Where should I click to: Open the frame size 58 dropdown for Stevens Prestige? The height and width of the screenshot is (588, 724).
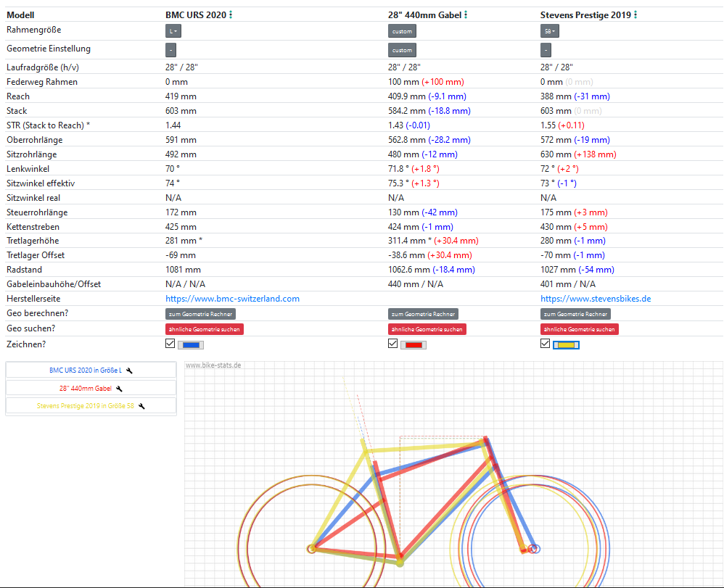tap(550, 31)
